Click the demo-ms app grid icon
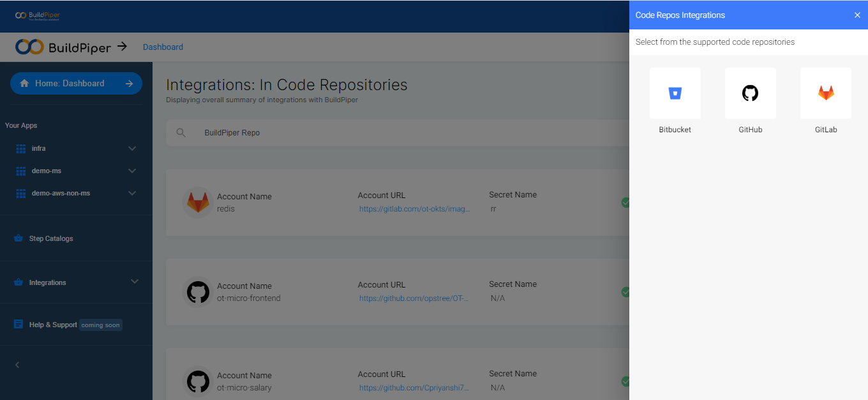 [x=20, y=171]
